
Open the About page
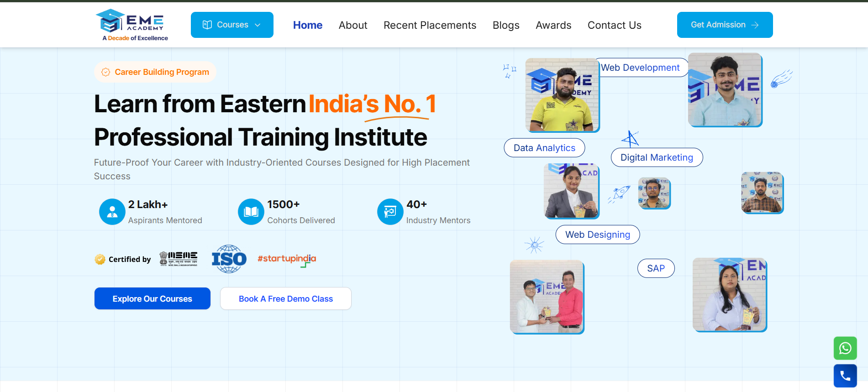coord(353,25)
